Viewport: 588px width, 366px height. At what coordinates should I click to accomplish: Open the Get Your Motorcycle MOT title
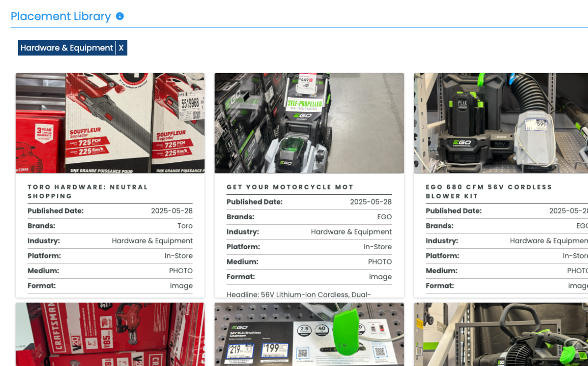(x=290, y=187)
